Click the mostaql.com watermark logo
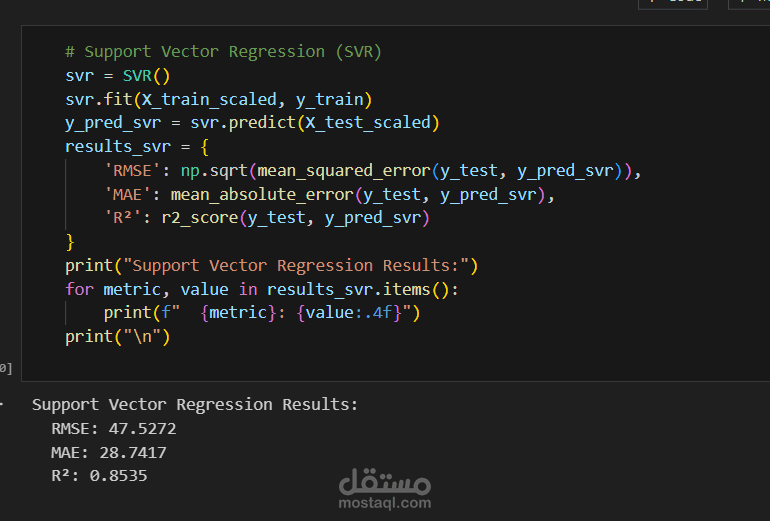 (x=385, y=489)
